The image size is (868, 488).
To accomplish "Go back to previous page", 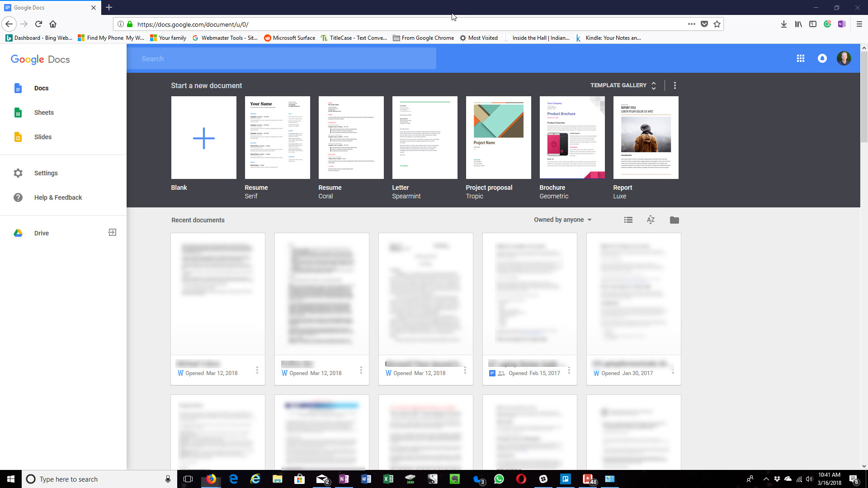I will click(9, 24).
